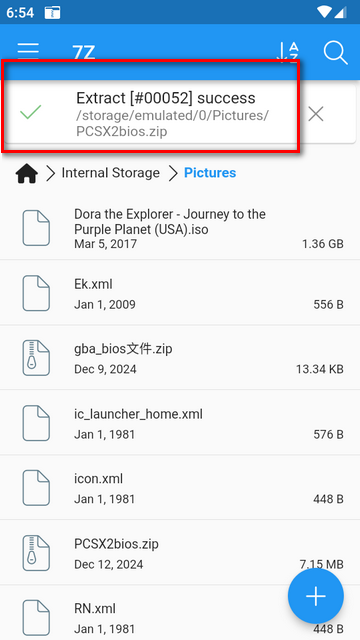The image size is (360, 640).
Task: Tap the blue plus floating button
Action: click(x=316, y=596)
